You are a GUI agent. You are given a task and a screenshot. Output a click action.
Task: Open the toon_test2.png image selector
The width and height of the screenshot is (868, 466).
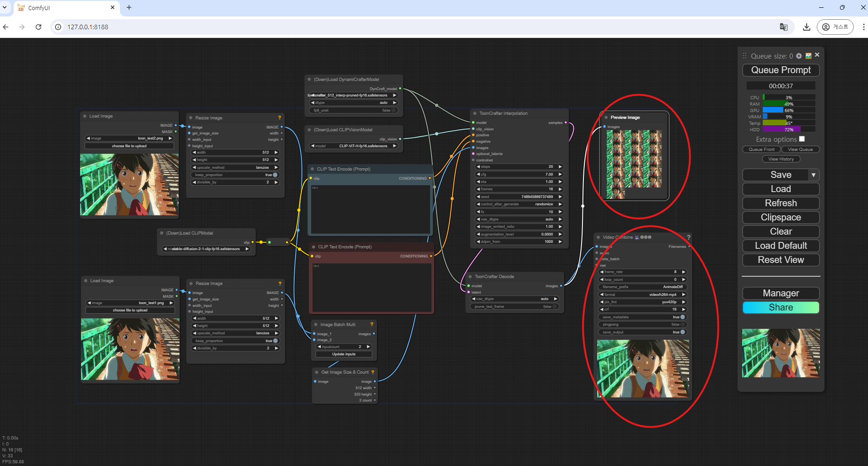[129, 138]
